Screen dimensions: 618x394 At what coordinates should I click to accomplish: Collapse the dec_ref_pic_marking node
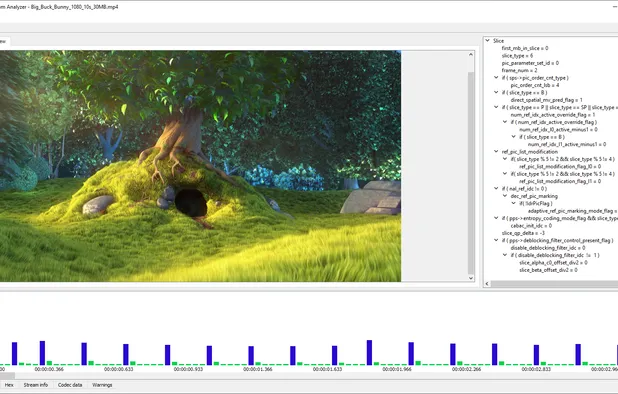pyautogui.click(x=505, y=196)
